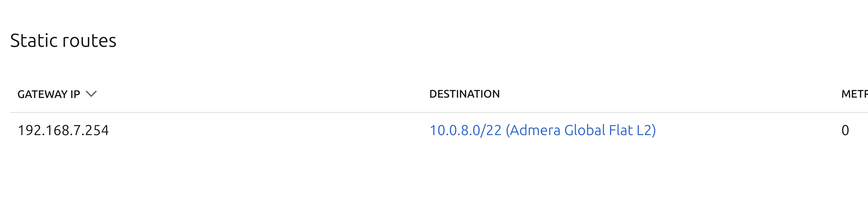The image size is (868, 214).
Task: Sort table by GATEWAY IP column header
Action: tap(49, 94)
